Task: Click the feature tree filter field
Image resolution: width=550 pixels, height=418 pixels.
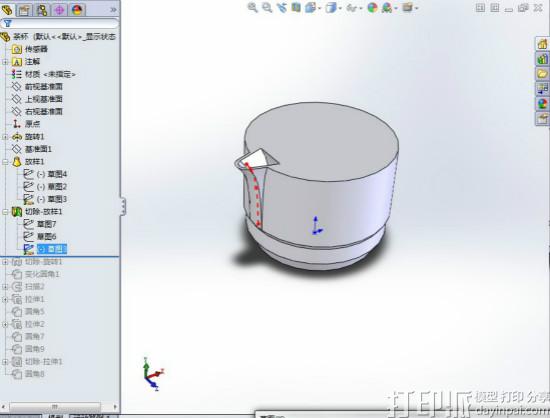Action: 60,23
